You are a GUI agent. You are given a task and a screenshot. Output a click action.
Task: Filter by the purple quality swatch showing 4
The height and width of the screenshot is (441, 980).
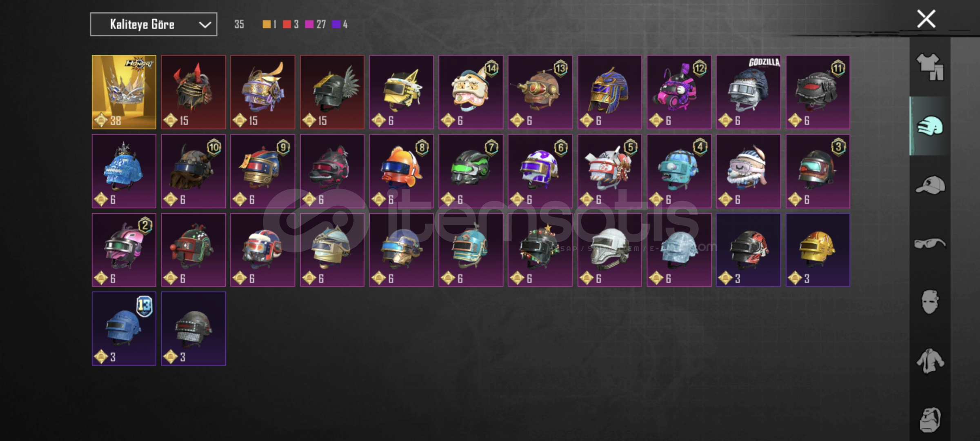coord(336,24)
